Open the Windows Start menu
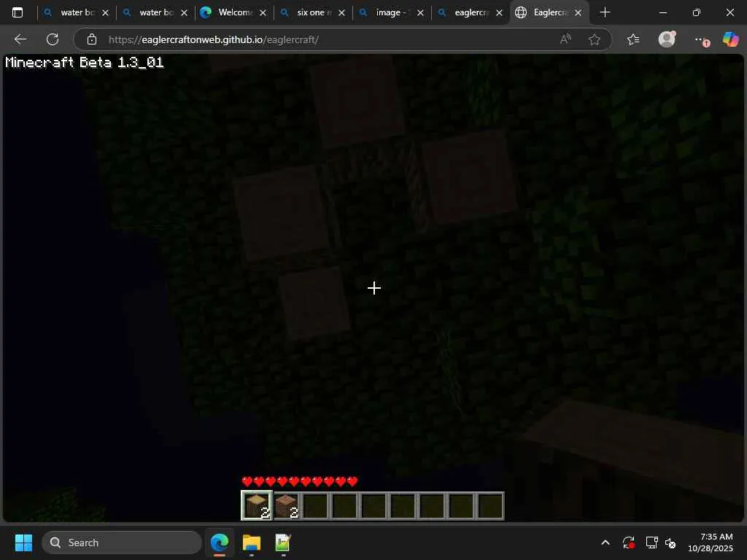 point(23,542)
